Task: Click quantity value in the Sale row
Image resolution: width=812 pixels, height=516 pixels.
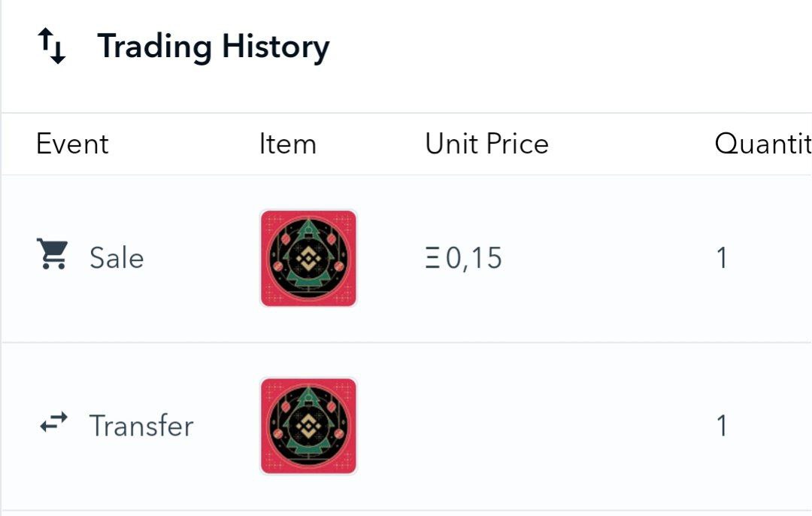Action: tap(722, 258)
